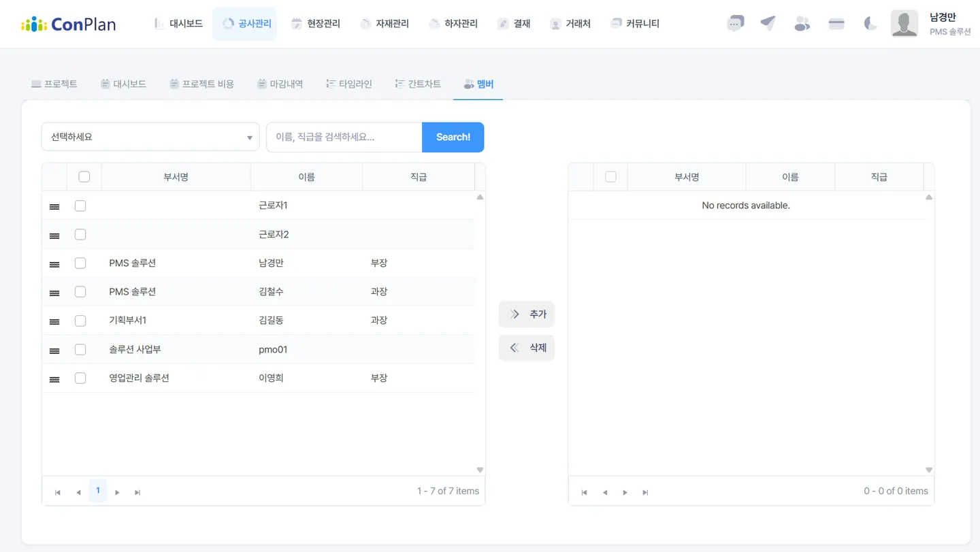Click the Search! button
The image size is (980, 552).
pos(453,137)
